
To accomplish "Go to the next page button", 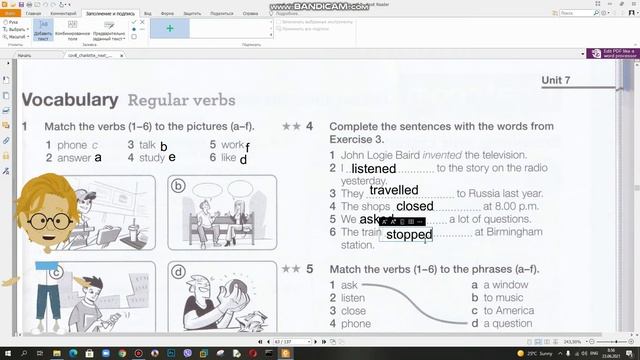I will point(316,342).
